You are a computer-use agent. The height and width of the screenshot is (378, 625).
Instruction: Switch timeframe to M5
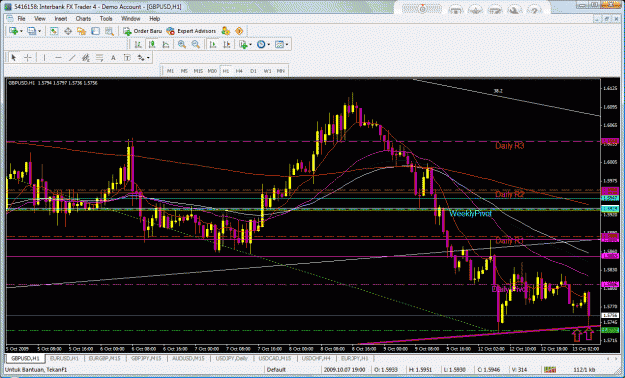click(x=184, y=71)
